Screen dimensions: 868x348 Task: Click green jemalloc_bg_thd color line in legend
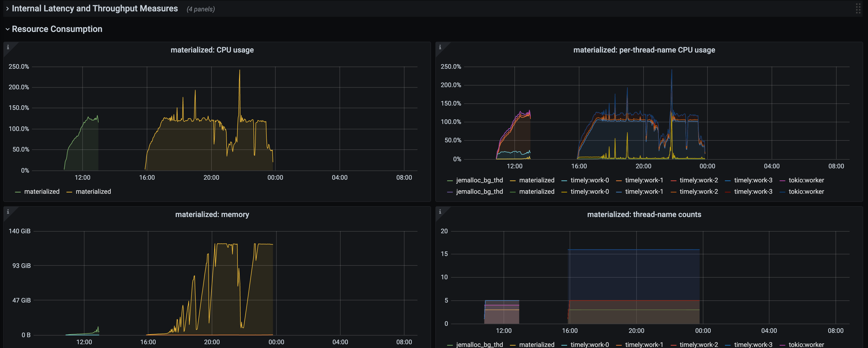click(x=450, y=181)
